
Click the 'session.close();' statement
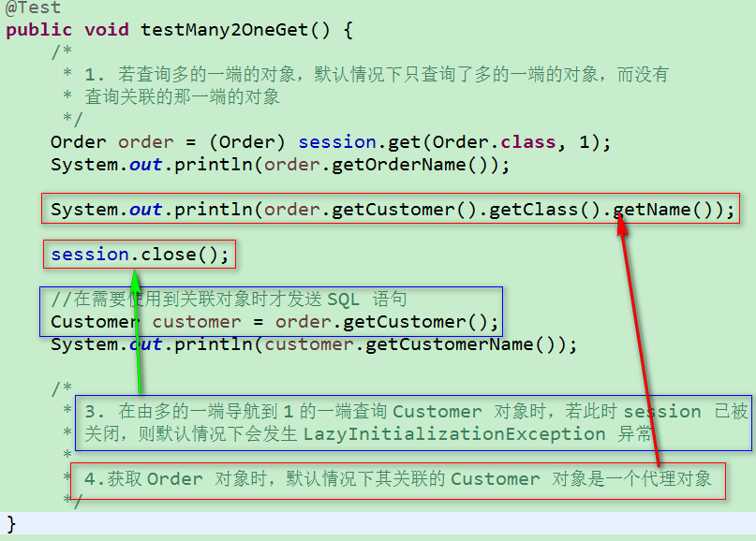[140, 255]
